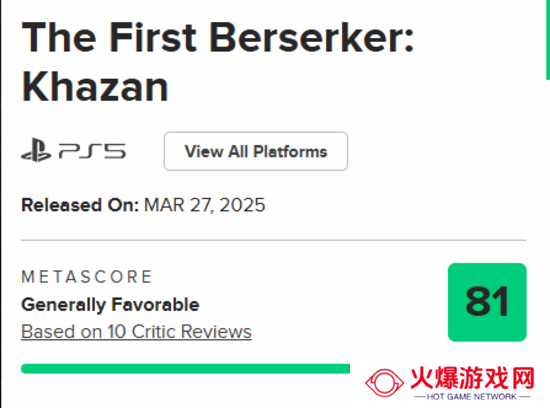Open the View All Platforms button
The height and width of the screenshot is (408, 550).
coord(256,151)
